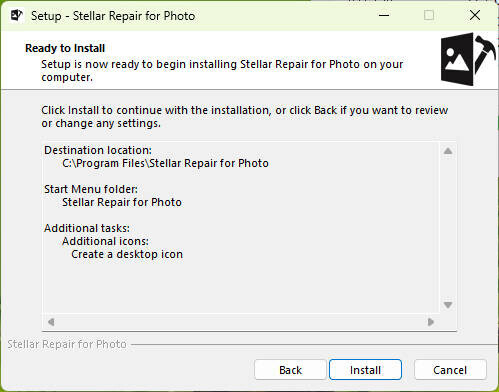Click the 'Start Menu folder:' line

[91, 189]
